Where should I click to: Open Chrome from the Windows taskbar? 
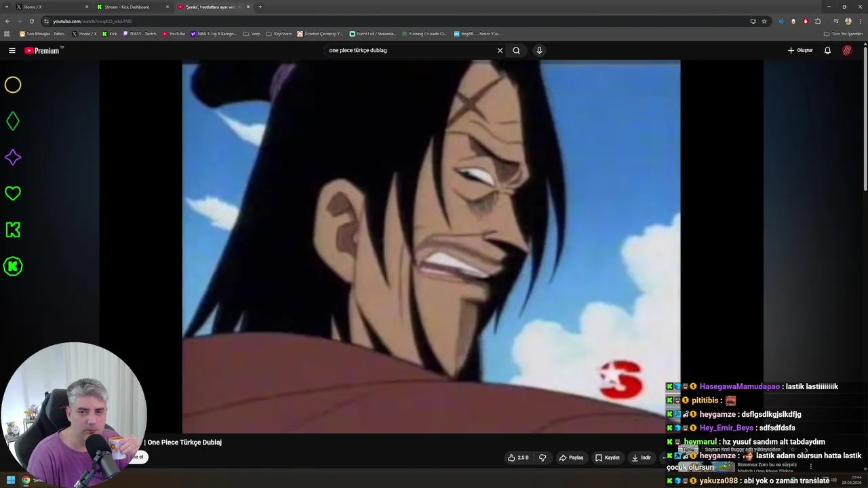click(x=26, y=480)
